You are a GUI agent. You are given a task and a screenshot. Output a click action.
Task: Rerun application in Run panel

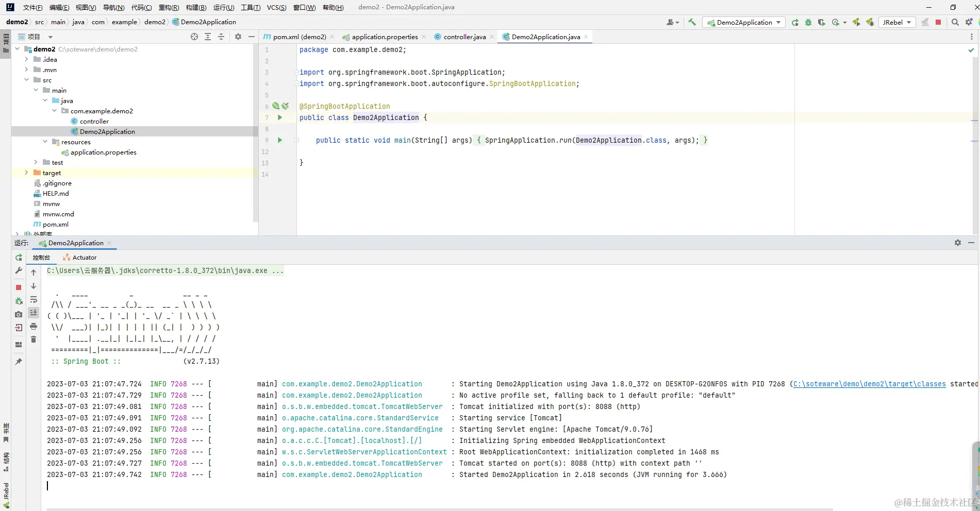(19, 257)
